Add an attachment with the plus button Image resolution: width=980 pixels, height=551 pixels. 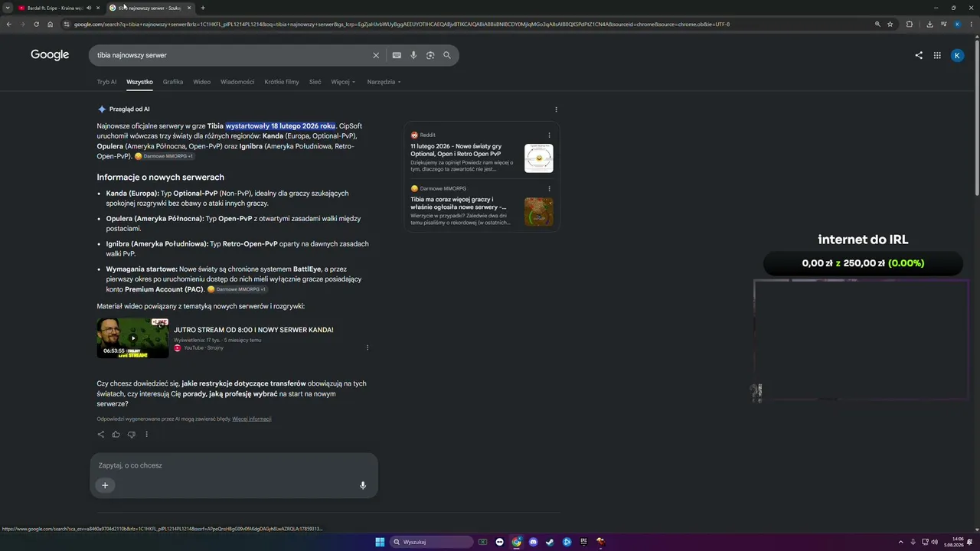(x=105, y=485)
